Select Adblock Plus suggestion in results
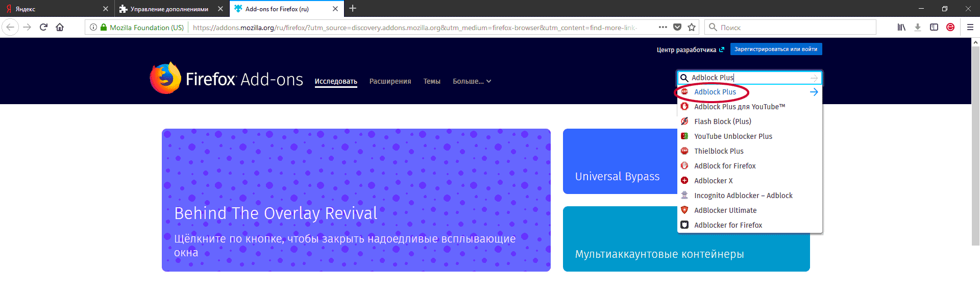 coord(715,92)
